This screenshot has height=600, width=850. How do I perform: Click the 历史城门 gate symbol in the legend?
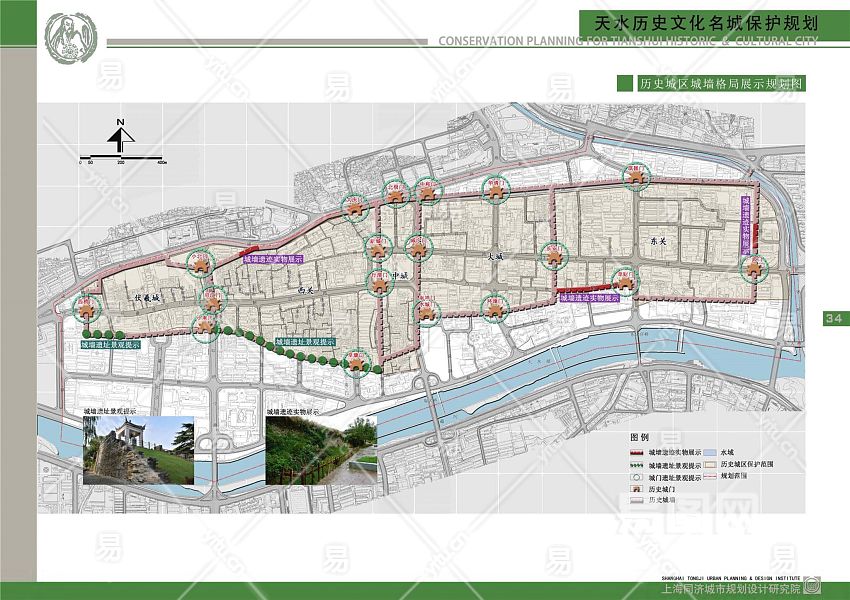pos(637,489)
